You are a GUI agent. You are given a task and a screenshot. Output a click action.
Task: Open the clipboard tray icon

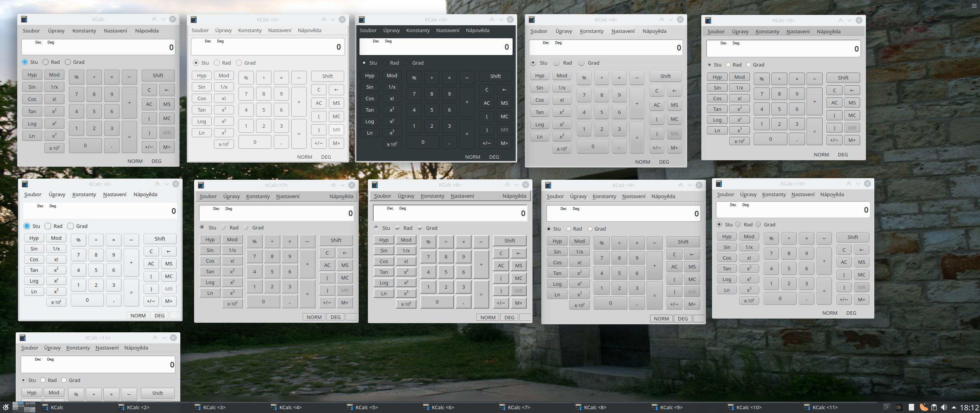934,407
